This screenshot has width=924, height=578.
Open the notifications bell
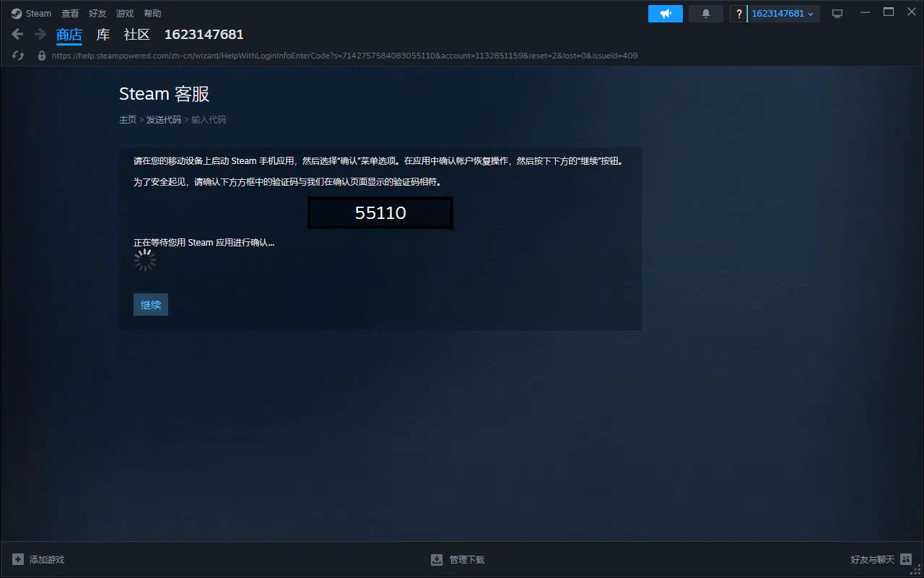[706, 14]
